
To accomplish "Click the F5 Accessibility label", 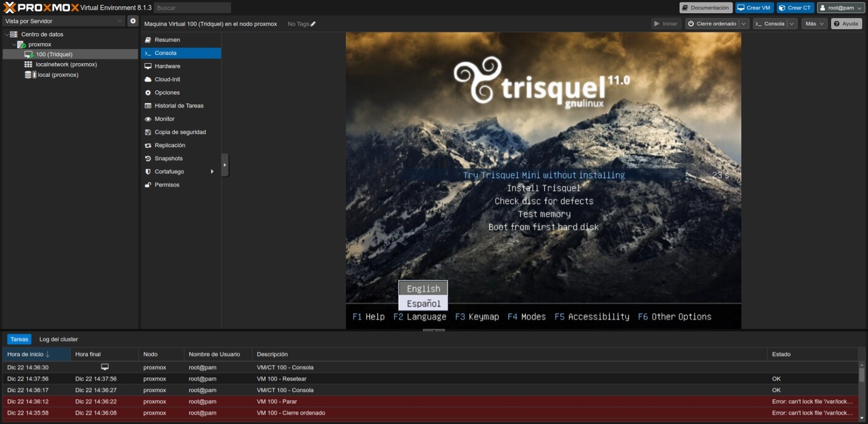I will click(x=592, y=317).
